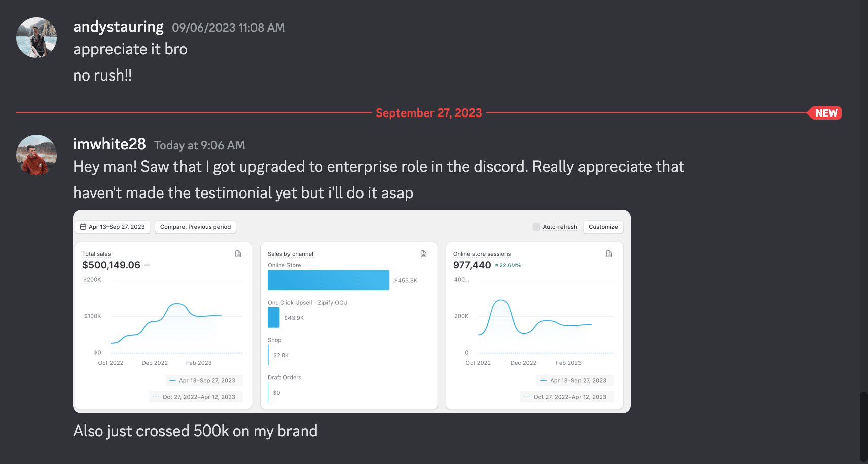Screen dimensions: 868x464
Task: Click the red NEW messages badge
Action: click(825, 113)
